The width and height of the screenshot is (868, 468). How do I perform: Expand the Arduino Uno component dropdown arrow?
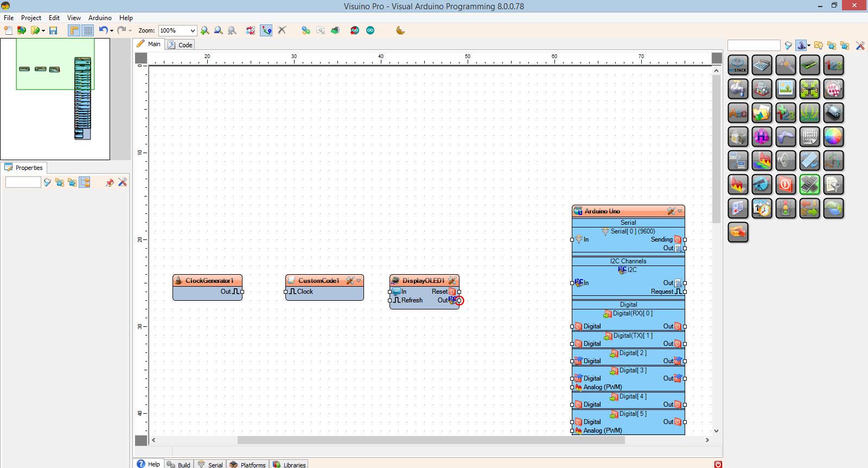pos(680,211)
